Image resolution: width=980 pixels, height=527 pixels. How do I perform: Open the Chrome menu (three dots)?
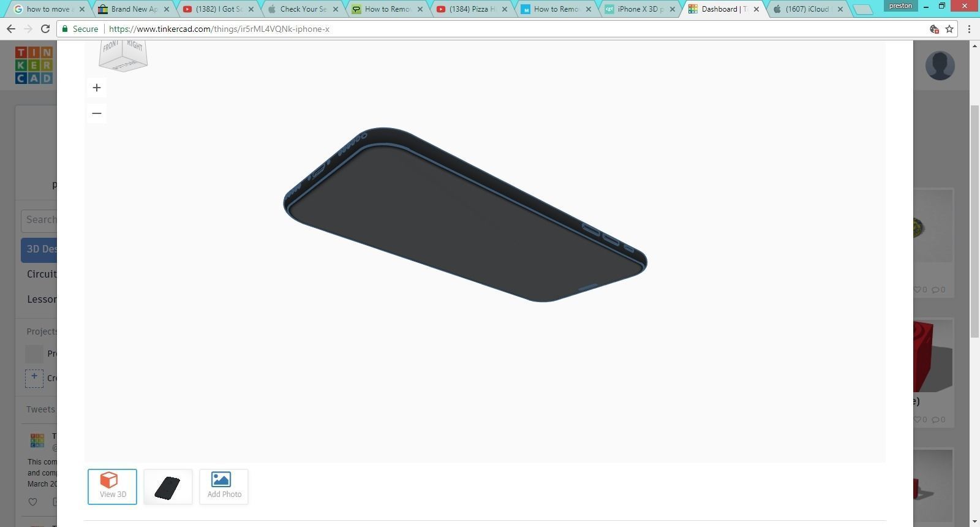click(x=969, y=29)
